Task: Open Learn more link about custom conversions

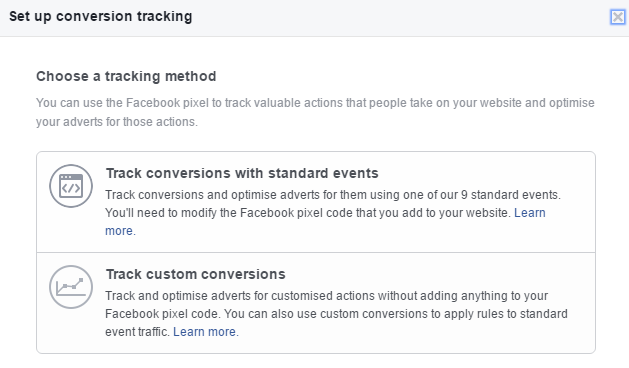Action: (x=206, y=332)
